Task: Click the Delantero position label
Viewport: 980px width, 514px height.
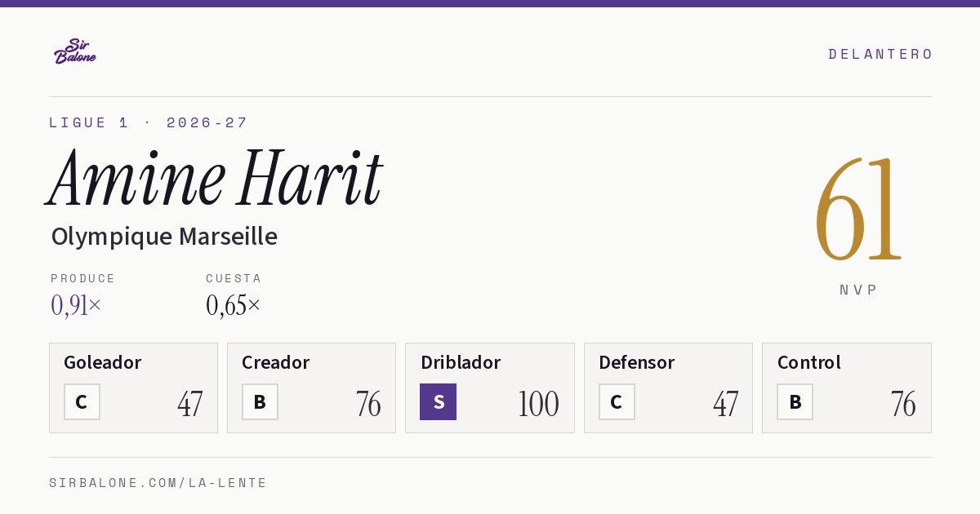Action: [x=880, y=54]
